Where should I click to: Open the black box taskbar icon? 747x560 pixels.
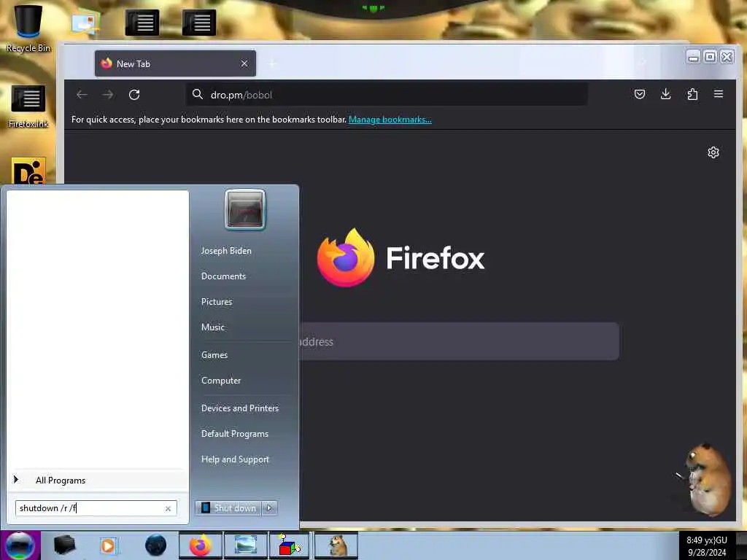click(x=64, y=545)
